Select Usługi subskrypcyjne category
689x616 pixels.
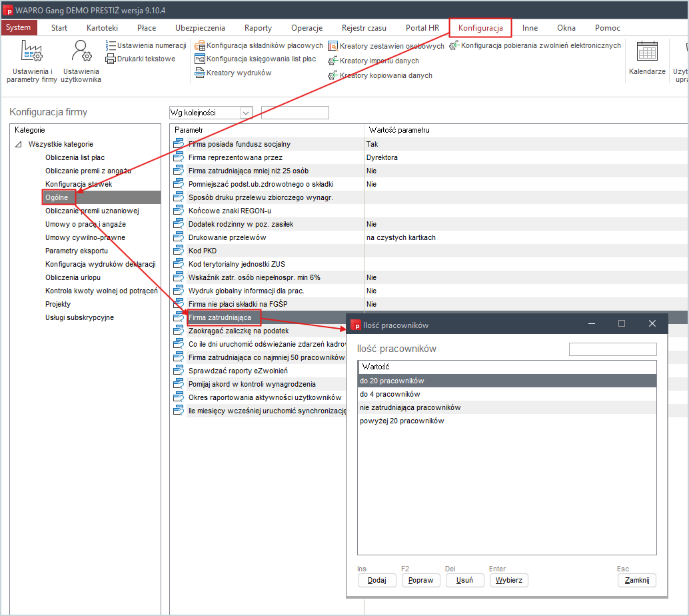79,317
